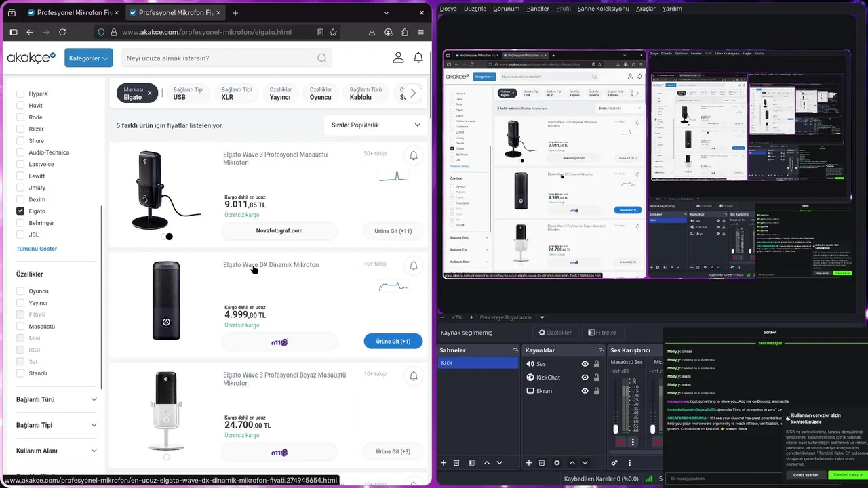This screenshot has width=868, height=488.
Task: Enable the Oyuncu feature checkbox
Action: tap(20, 291)
